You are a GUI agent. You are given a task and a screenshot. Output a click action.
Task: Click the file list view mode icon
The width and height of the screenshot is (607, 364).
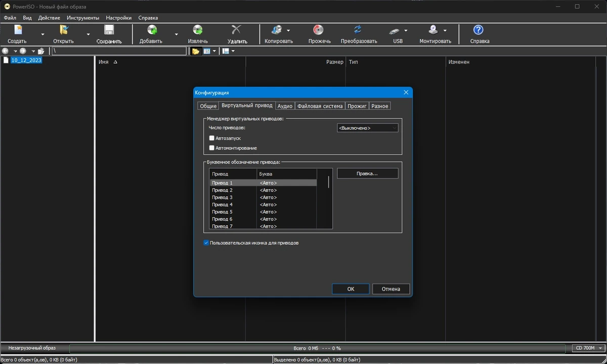pos(207,51)
